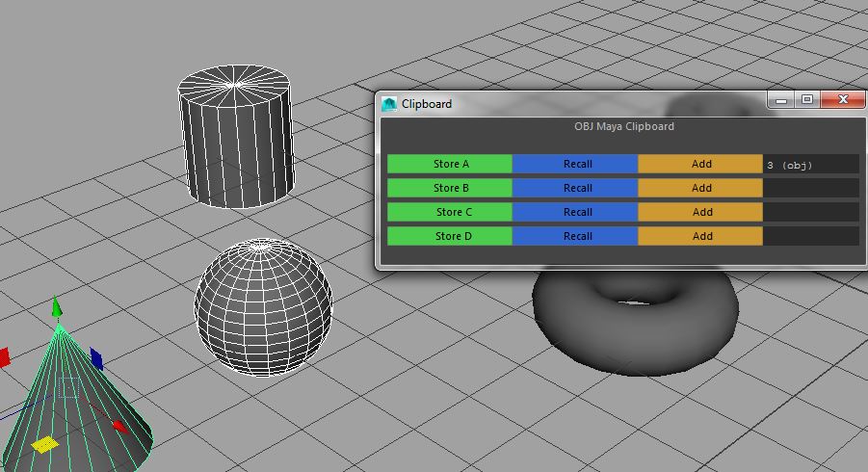This screenshot has width=868, height=472.
Task: Add selection to slot C
Action: click(700, 212)
